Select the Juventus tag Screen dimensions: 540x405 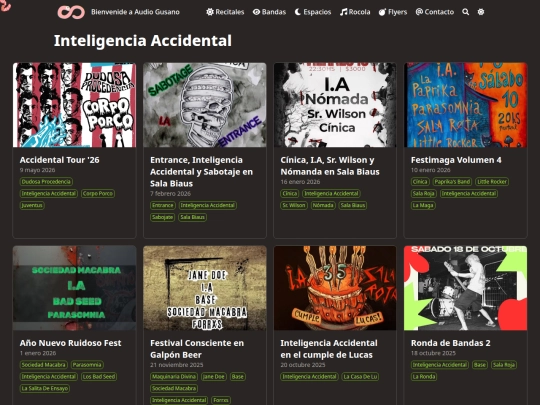(32, 205)
